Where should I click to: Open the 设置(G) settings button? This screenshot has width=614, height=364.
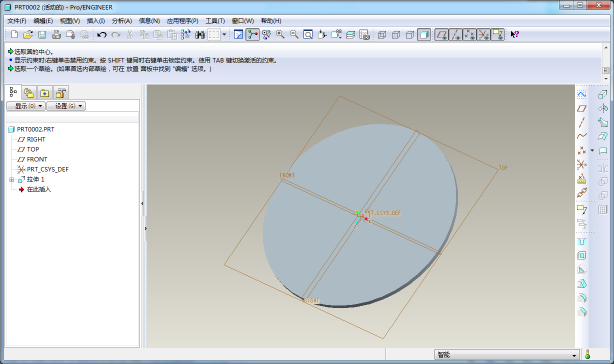click(65, 106)
